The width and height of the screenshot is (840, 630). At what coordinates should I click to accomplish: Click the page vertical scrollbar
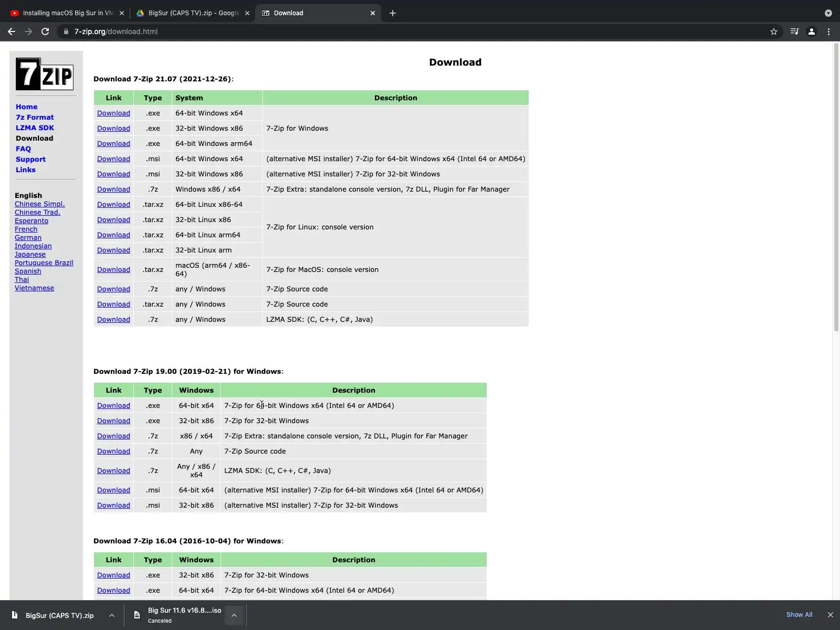point(836,187)
